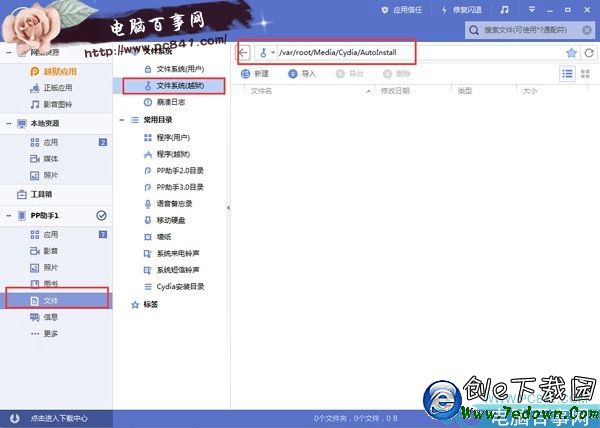Open 点击进入下载中心
Image resolution: width=600 pixels, height=428 pixels.
point(59,418)
